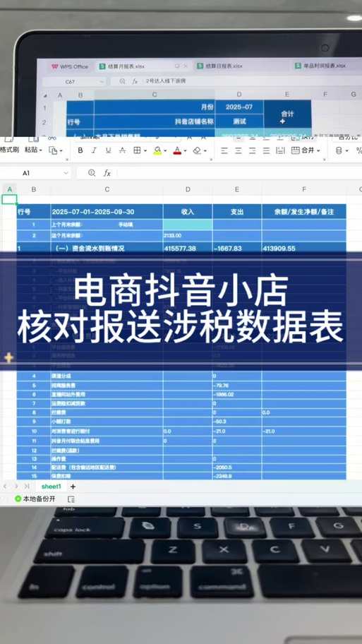Open the Borders dropdown arrow
The height and width of the screenshot is (644, 362).
tap(145, 151)
